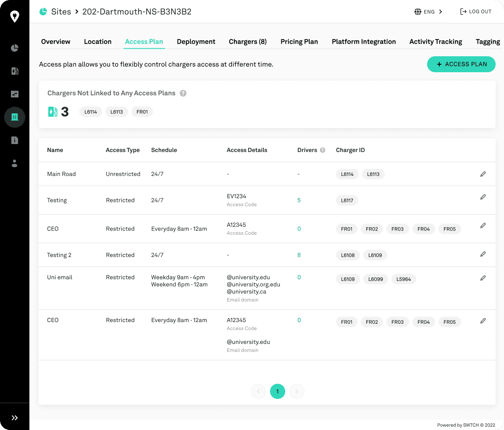Screen dimensions: 504x430
Task: Click help icon next to Drivers column
Action: pos(323,150)
